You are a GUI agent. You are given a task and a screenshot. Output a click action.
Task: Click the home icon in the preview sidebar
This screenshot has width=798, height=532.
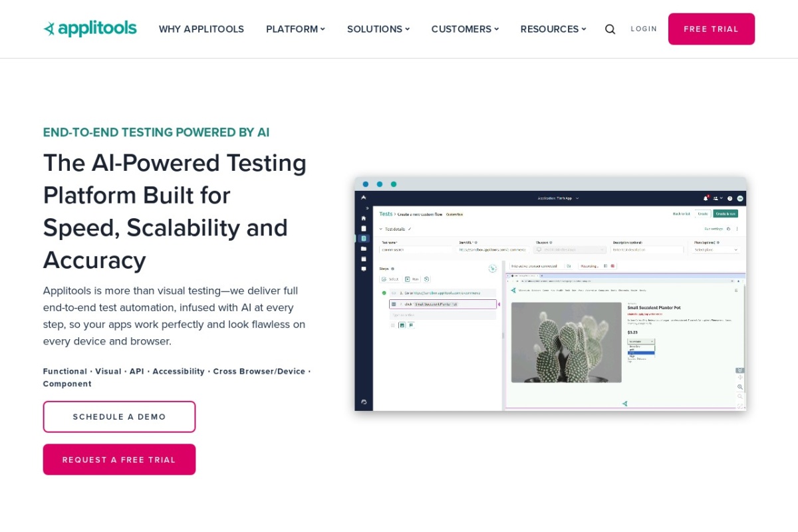pos(364,218)
